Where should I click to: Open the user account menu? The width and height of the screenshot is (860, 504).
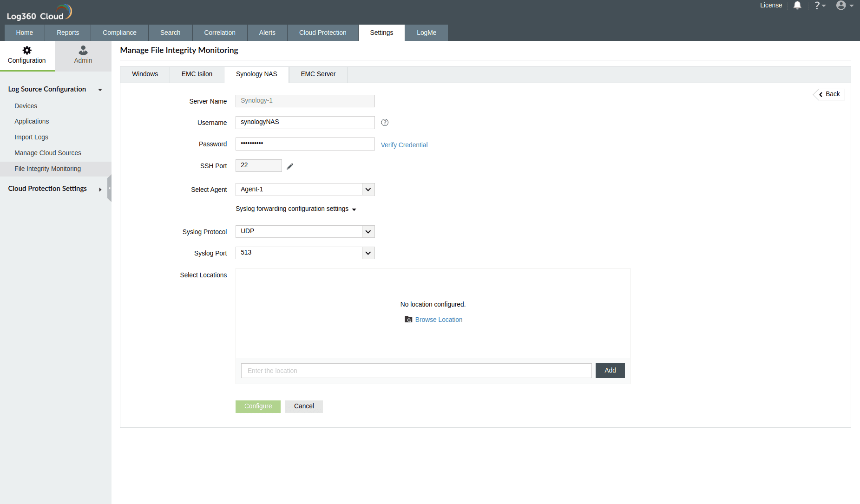pos(842,5)
